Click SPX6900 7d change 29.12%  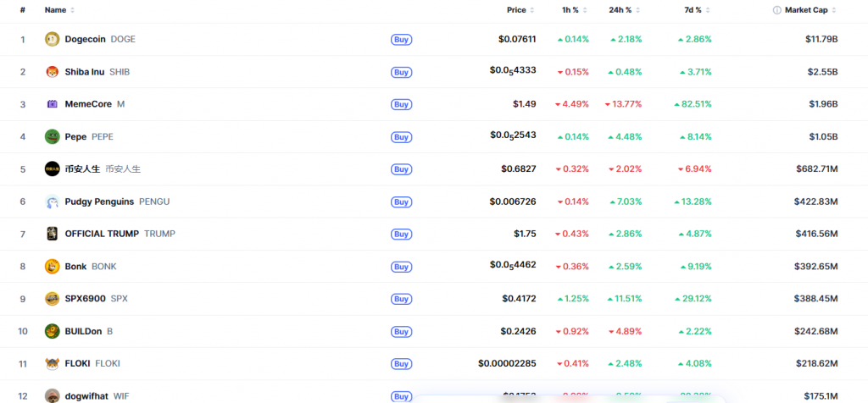[x=693, y=299]
